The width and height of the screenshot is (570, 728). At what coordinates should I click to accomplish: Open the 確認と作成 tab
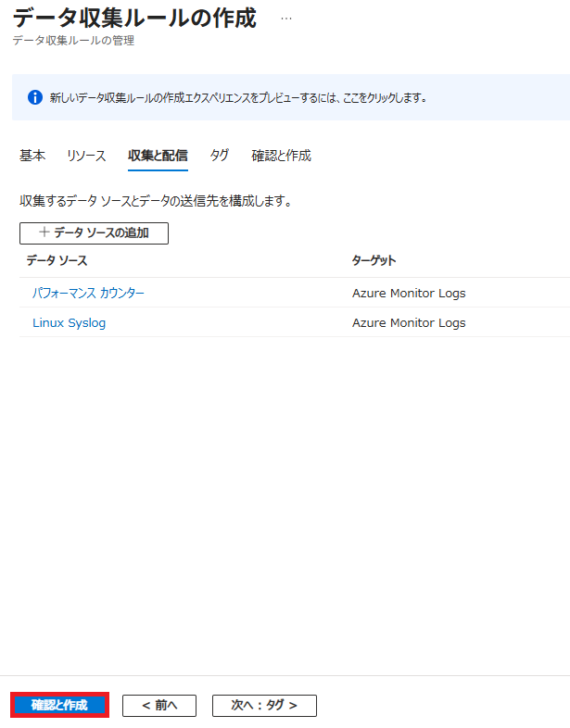click(281, 156)
